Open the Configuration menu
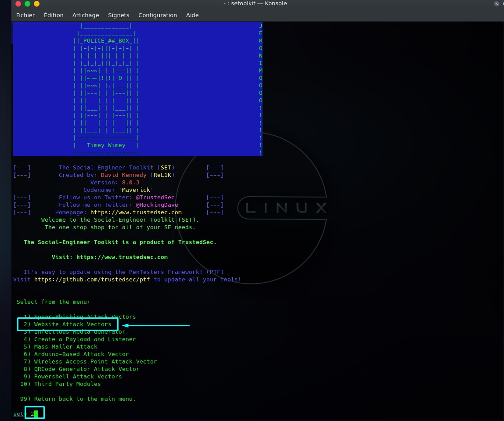Screen dimensions: 504x421 click(x=158, y=15)
